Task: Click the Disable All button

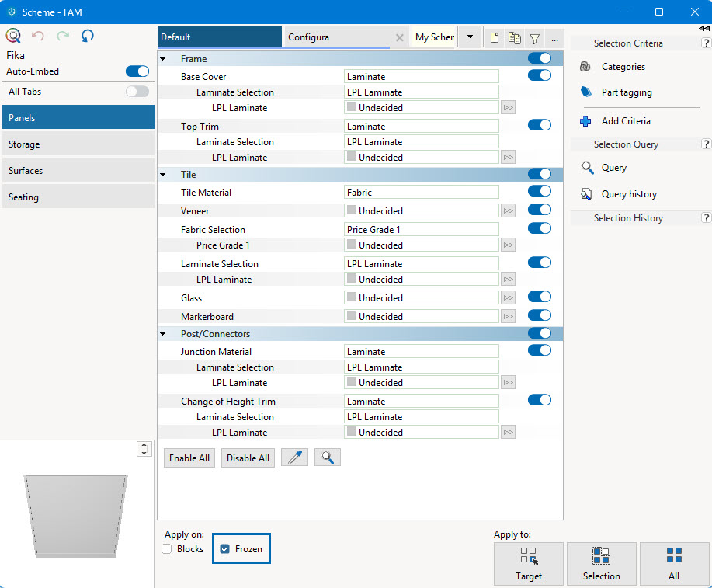Action: pos(248,458)
